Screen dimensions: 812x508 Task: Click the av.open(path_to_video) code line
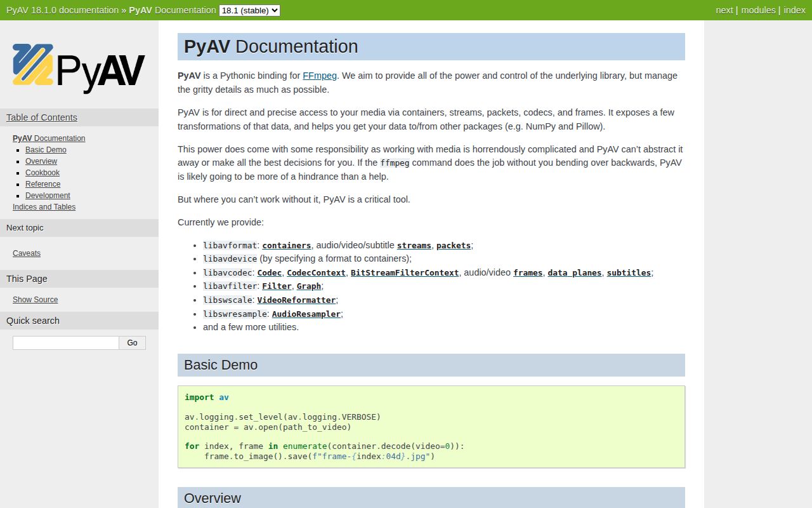click(268, 427)
